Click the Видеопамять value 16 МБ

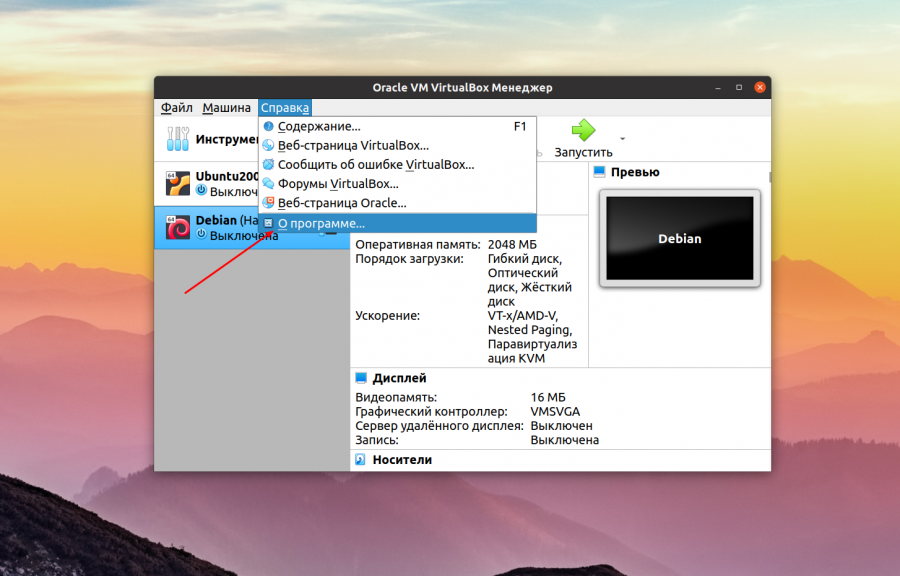[x=548, y=397]
